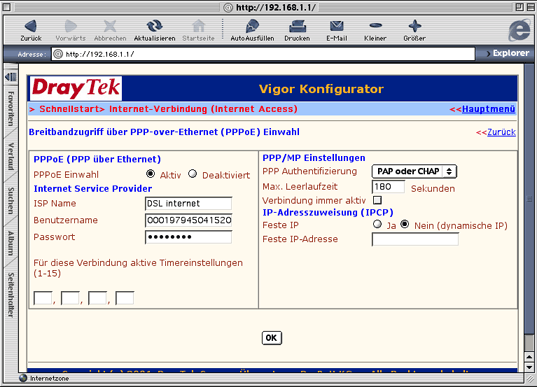Viewport: 537px width, 387px height.
Task: Open the PAP oder CHAP dropdown
Action: (x=414, y=171)
